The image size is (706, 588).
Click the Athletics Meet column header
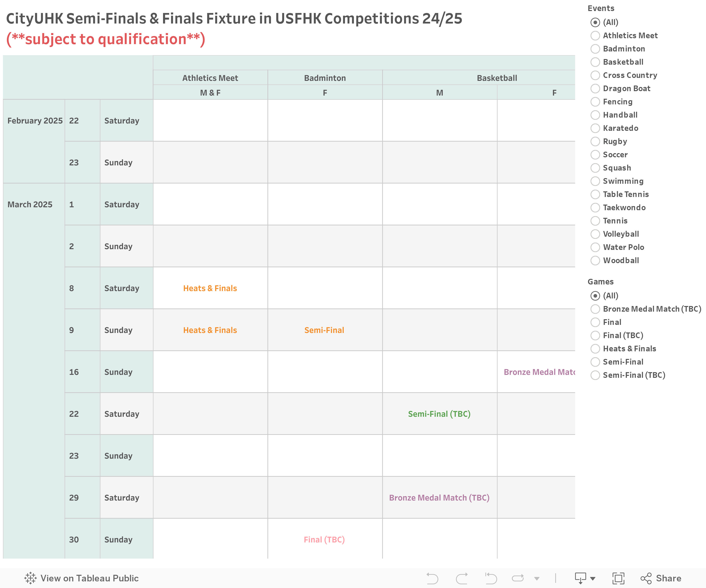(211, 78)
